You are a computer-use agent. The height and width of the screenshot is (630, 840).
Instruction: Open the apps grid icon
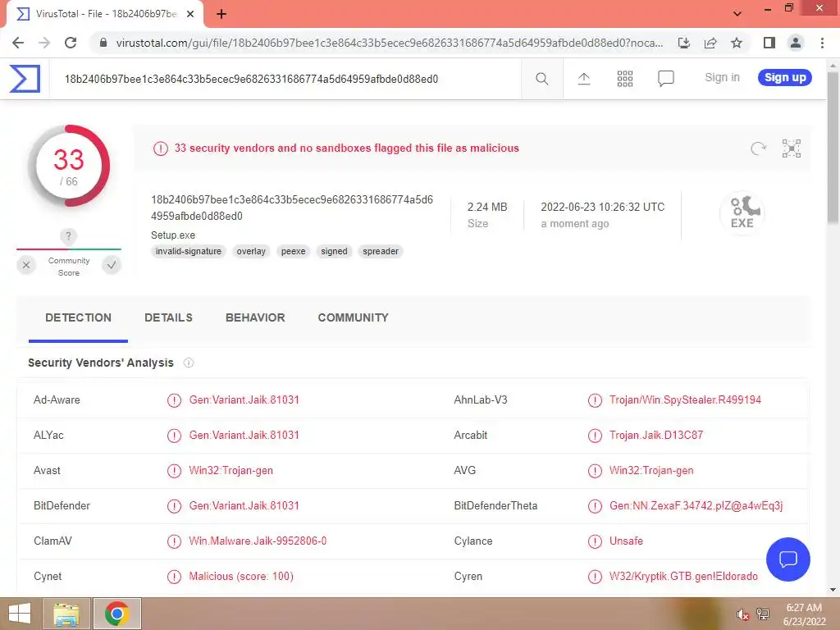click(x=624, y=79)
